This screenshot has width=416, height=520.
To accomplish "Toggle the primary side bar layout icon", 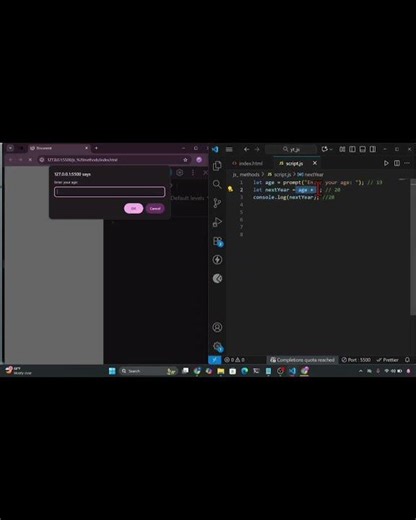I will point(352,149).
